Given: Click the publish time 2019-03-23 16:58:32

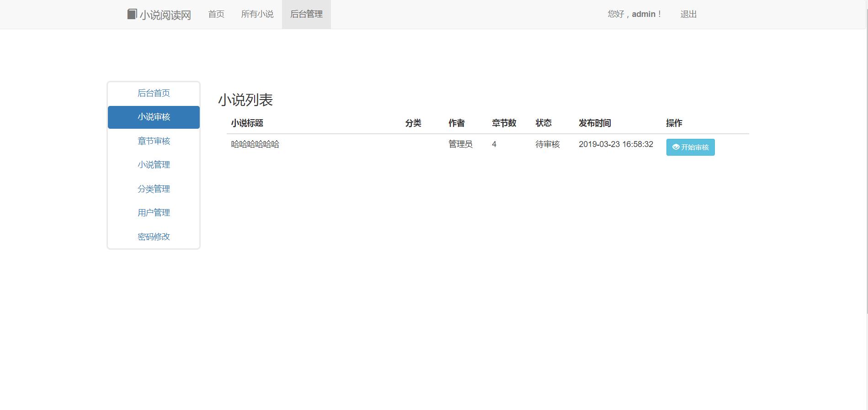Looking at the screenshot, I should 616,144.
